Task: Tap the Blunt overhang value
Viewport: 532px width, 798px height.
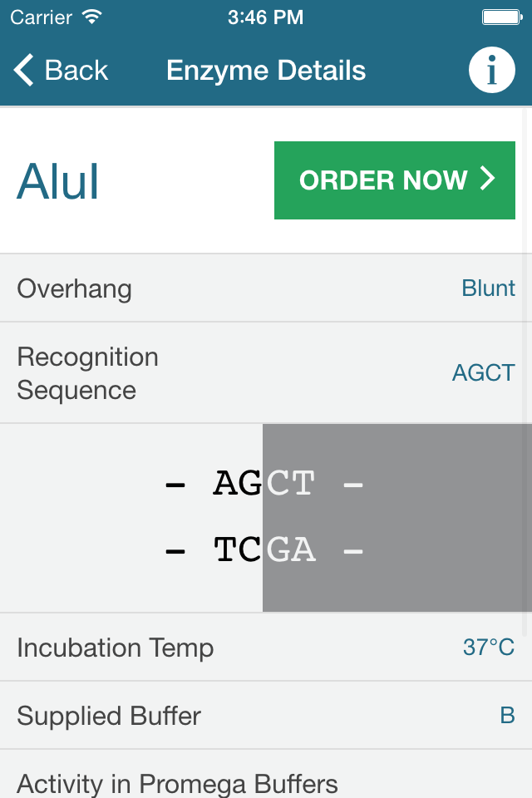Action: [x=490, y=288]
